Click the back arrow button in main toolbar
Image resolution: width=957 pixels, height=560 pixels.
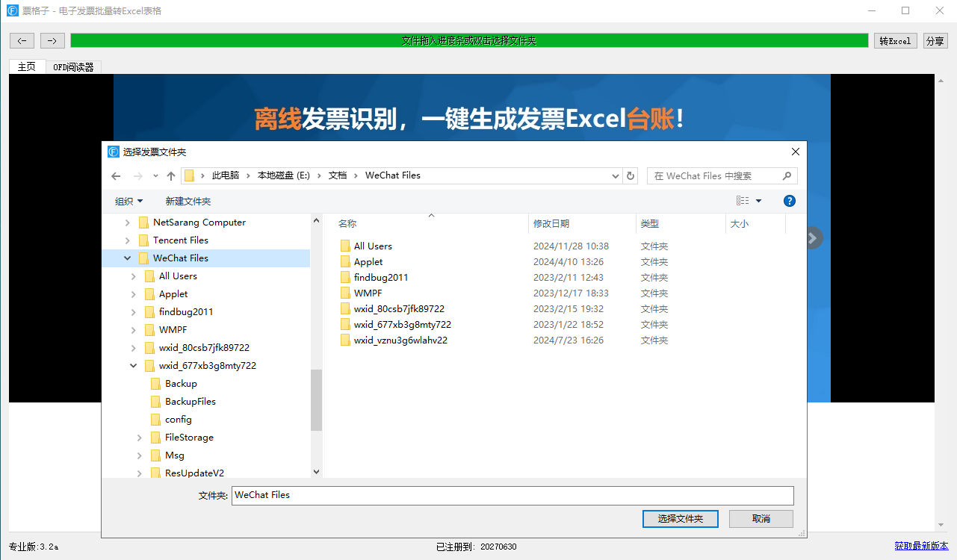[22, 40]
